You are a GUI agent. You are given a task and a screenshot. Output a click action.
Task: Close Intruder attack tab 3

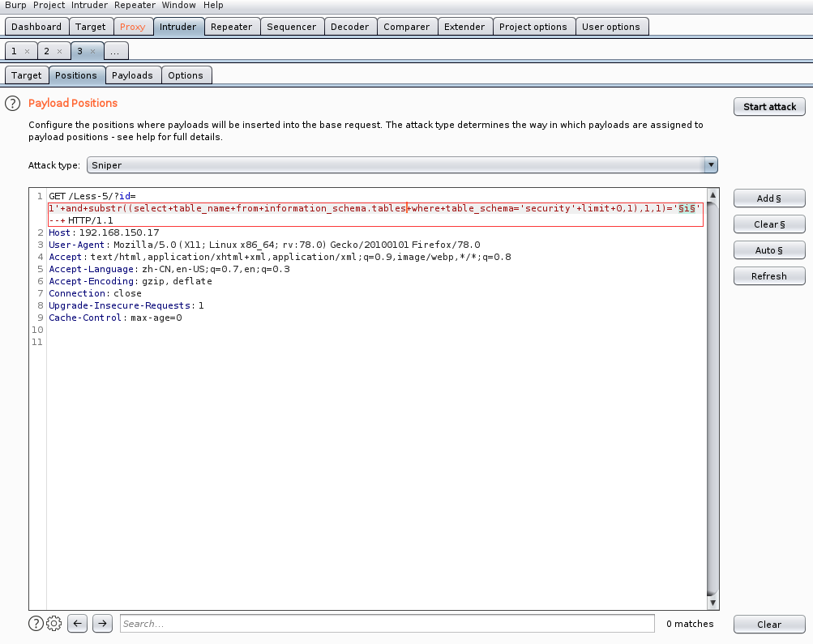92,51
